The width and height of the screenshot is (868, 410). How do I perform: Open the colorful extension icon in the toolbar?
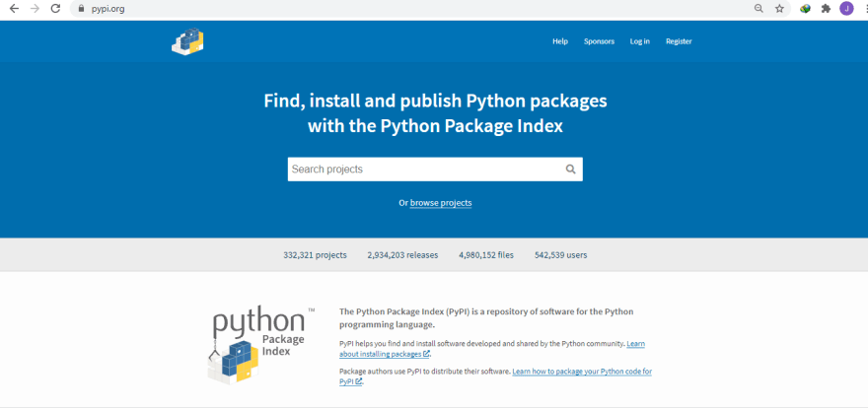pos(806,8)
